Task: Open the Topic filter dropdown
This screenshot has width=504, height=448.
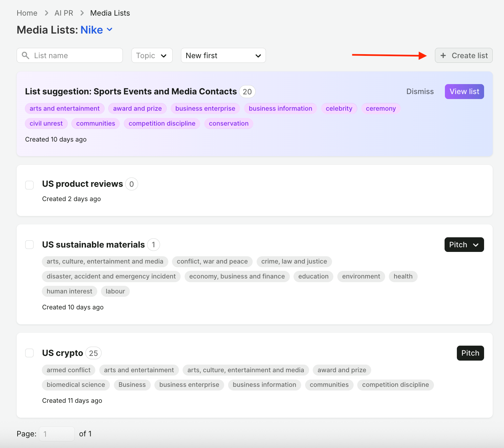Action: click(152, 56)
